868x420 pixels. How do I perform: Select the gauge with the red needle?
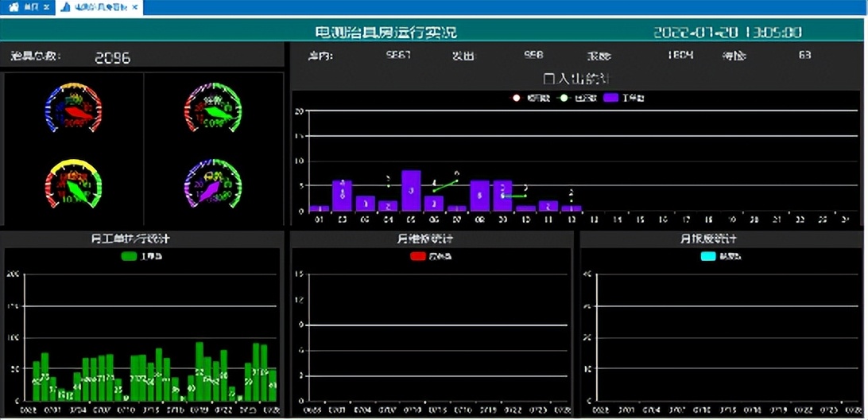[x=74, y=107]
